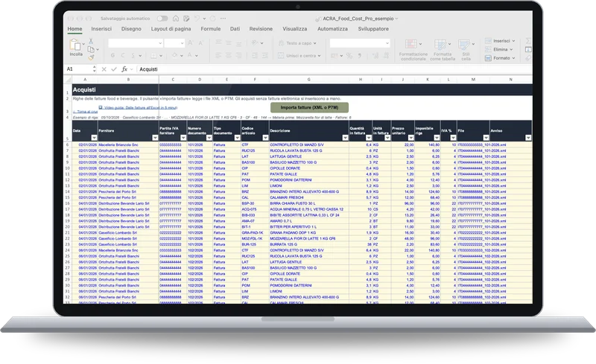The height and width of the screenshot is (364, 596).
Task: Toggle bold with the G button
Action: [112, 56]
